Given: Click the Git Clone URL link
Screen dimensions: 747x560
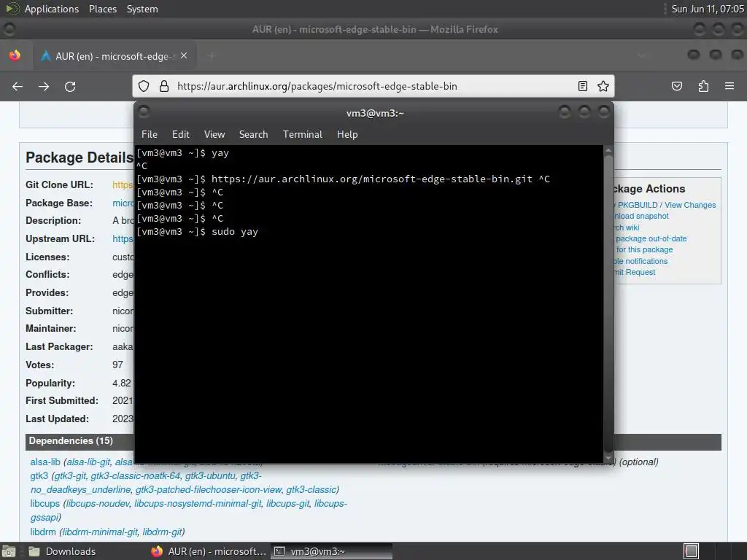Looking at the screenshot, I should (x=123, y=184).
